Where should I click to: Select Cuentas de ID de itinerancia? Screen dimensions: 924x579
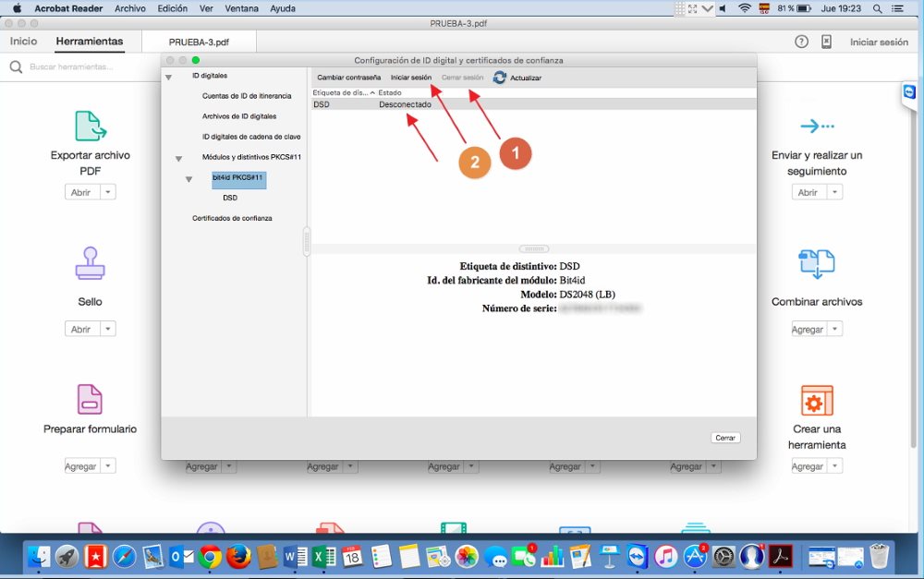pos(247,95)
